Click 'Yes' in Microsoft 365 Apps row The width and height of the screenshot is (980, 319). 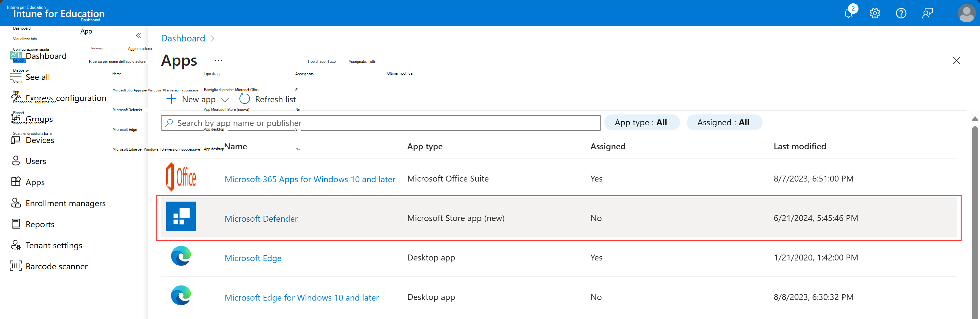pyautogui.click(x=596, y=179)
